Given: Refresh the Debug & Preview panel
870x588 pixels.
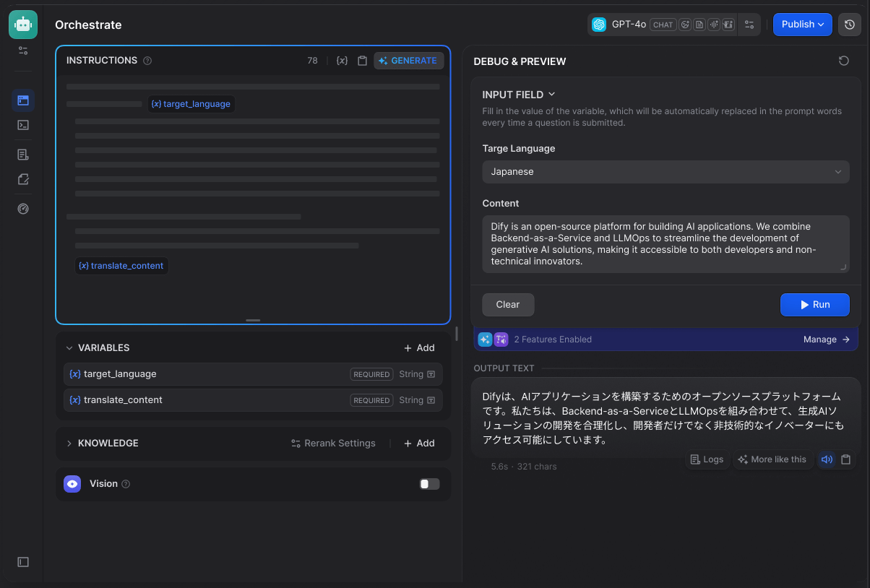Looking at the screenshot, I should (844, 61).
